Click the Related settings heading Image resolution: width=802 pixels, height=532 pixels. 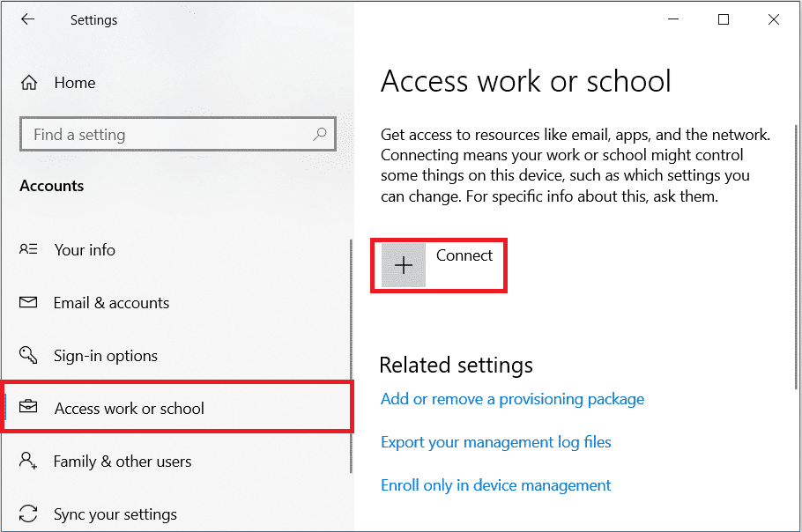coord(457,366)
